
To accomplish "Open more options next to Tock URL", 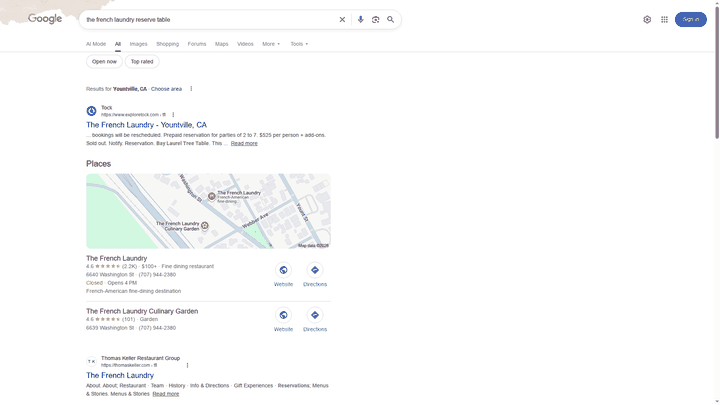I will [173, 115].
